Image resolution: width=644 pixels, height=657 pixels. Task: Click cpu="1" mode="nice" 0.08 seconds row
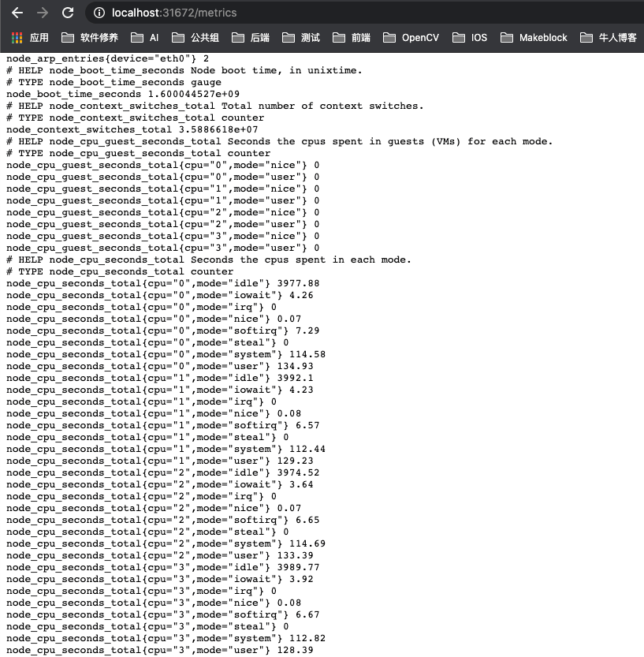pyautogui.click(x=154, y=413)
